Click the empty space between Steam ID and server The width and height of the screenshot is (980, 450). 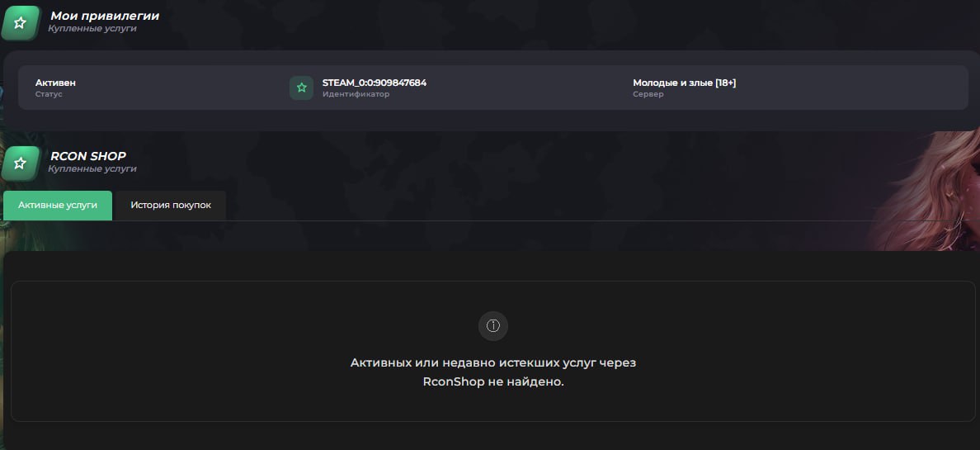(528, 88)
